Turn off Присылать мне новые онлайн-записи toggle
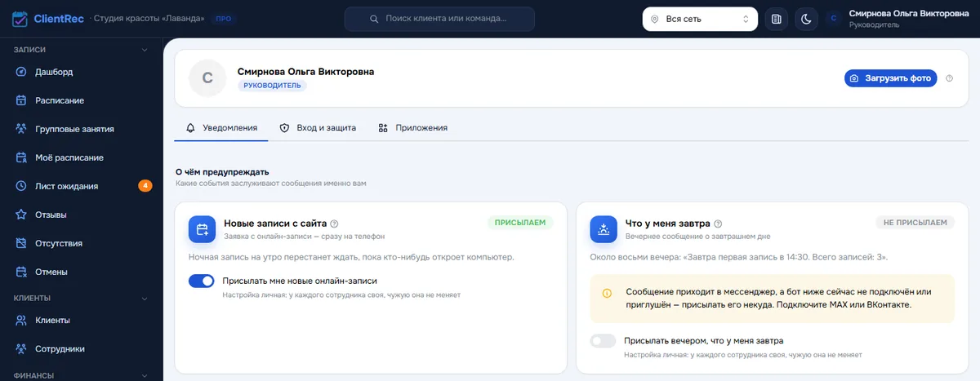This screenshot has width=980, height=381. pos(201,281)
